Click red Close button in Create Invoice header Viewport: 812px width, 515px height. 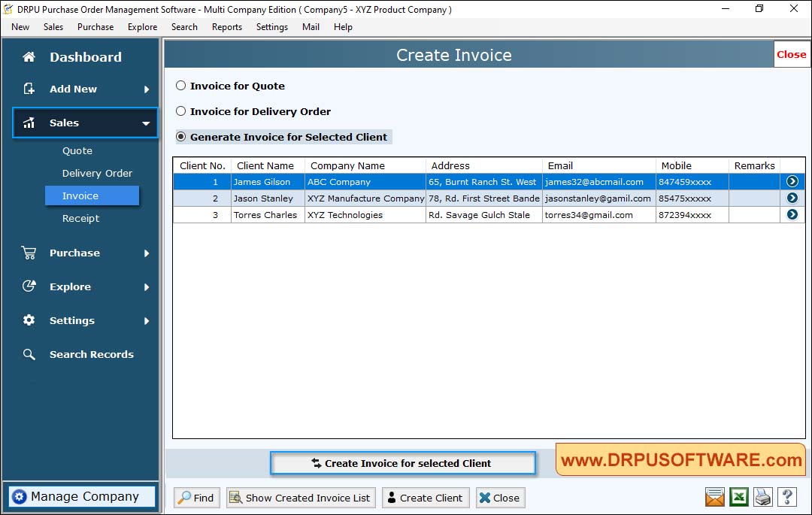click(791, 54)
